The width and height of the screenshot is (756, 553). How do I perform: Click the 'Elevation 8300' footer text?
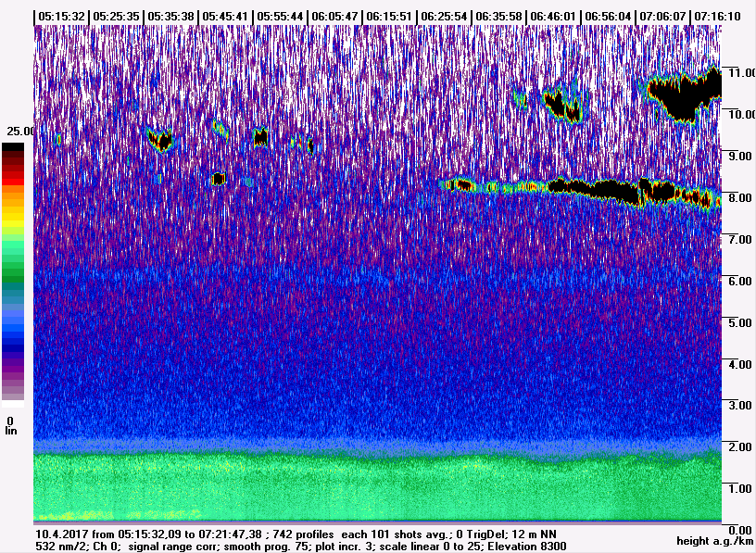[x=527, y=547]
